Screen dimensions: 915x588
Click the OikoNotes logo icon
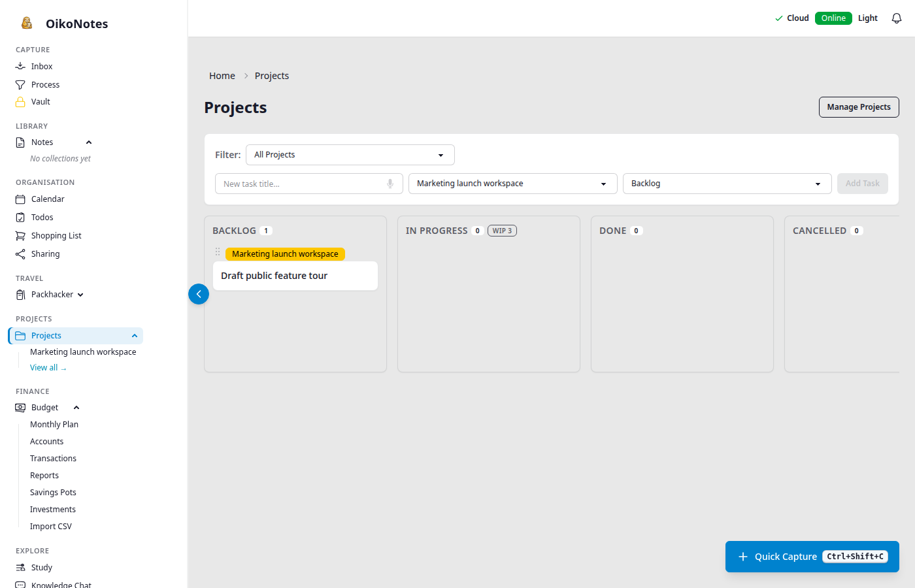coord(27,23)
